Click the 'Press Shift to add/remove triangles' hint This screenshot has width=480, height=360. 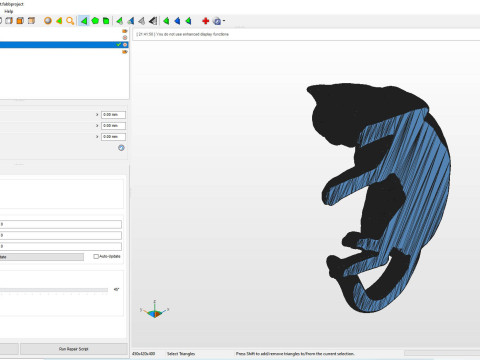pyautogui.click(x=295, y=354)
